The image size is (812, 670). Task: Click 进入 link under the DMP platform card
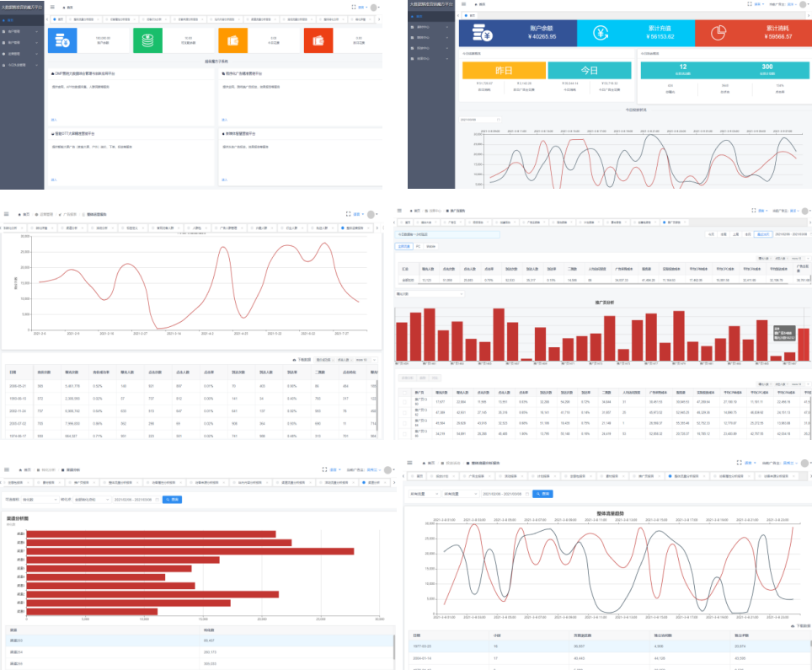point(54,121)
